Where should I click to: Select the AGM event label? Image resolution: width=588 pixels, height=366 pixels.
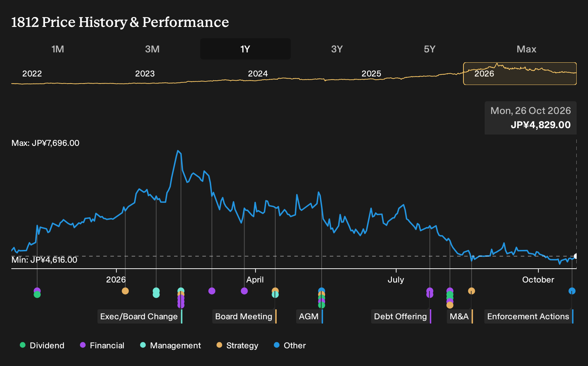310,316
